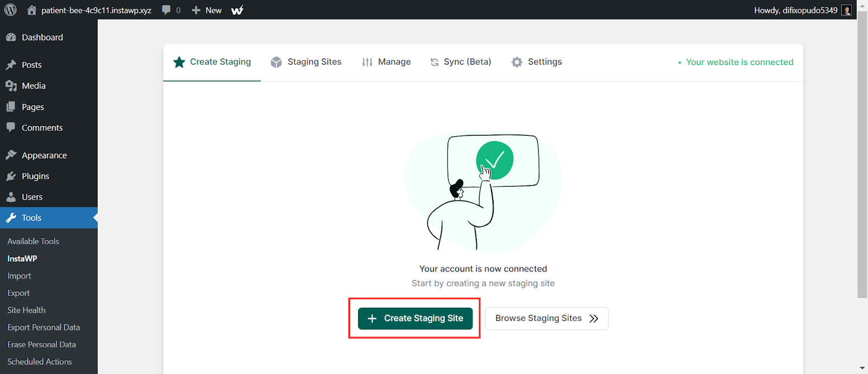Click the cube icon on Staging Sites tab
This screenshot has width=868, height=374.
pos(276,62)
